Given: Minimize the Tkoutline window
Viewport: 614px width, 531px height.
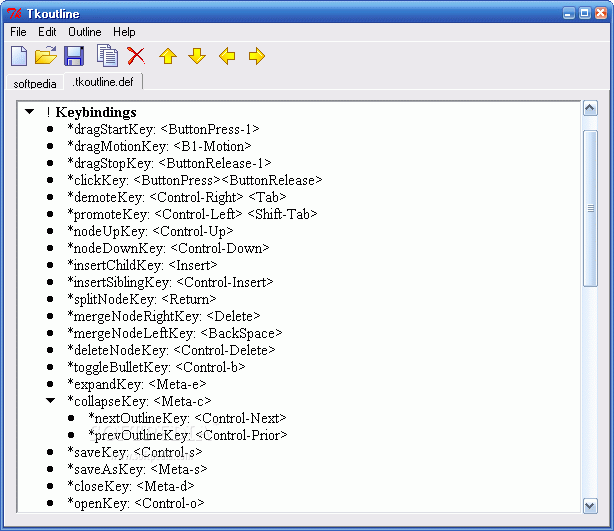Looking at the screenshot, I should point(569,13).
